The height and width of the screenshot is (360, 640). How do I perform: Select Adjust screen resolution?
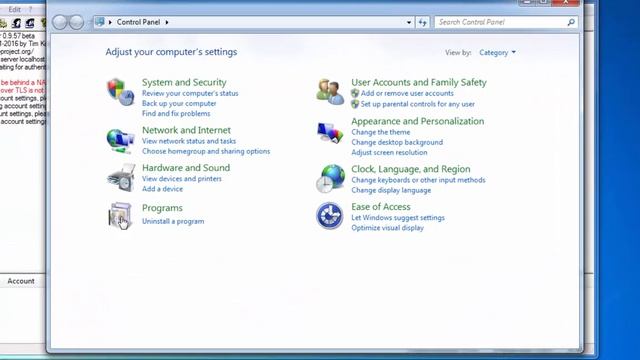[389, 152]
